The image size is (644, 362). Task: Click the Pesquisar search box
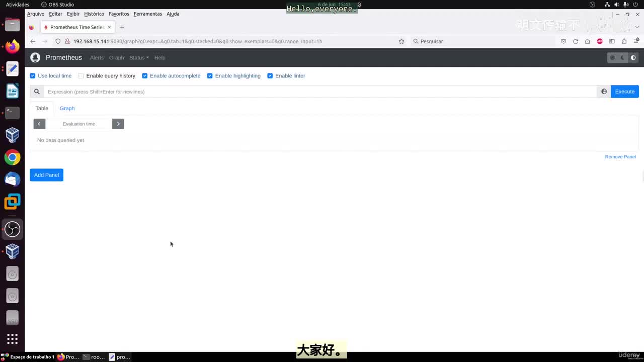(482, 41)
